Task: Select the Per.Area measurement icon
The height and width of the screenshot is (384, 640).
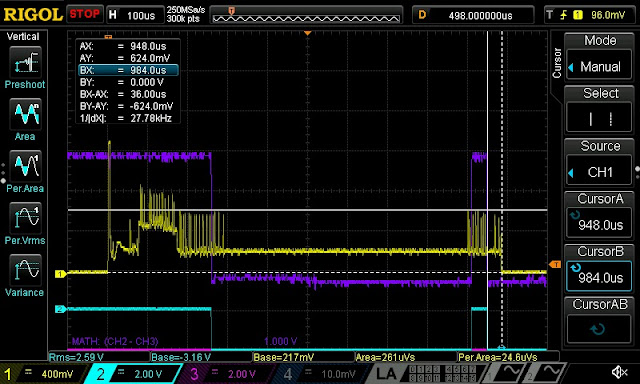Action: [x=25, y=166]
